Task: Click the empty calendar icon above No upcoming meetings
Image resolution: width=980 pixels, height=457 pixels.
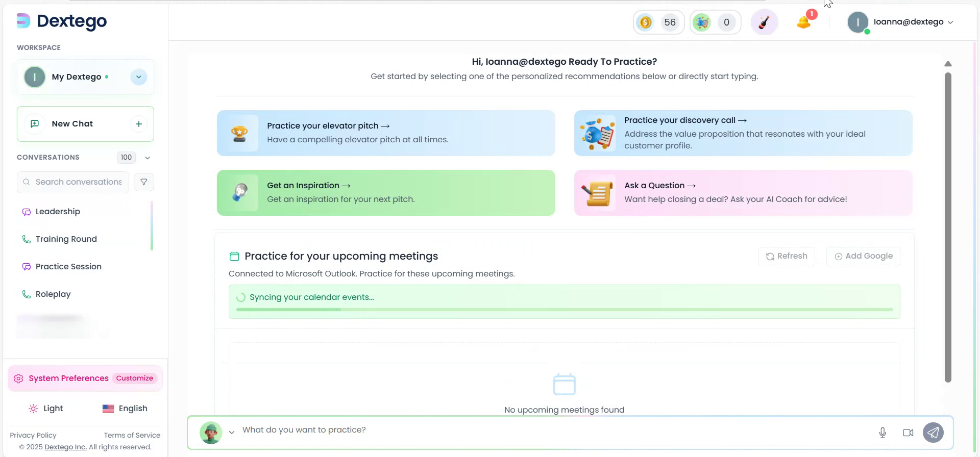Action: (565, 384)
